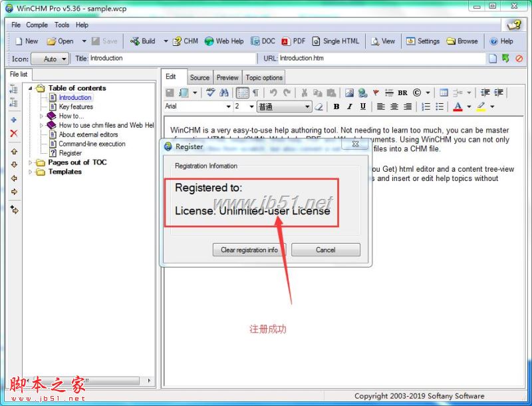Screen dimensions: 532x406
Task: Compile to CHM via toolbar
Action: 186,41
